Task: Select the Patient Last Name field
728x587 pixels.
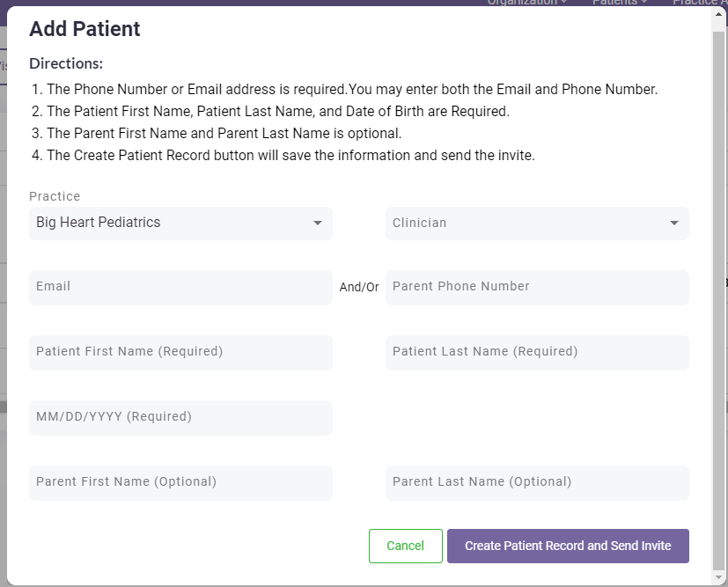Action: coord(537,352)
